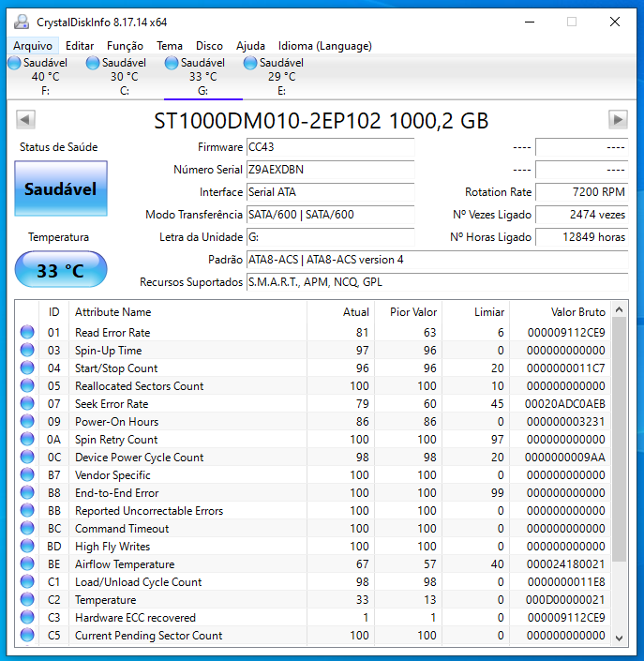Click the Saudável health status button

(61, 188)
